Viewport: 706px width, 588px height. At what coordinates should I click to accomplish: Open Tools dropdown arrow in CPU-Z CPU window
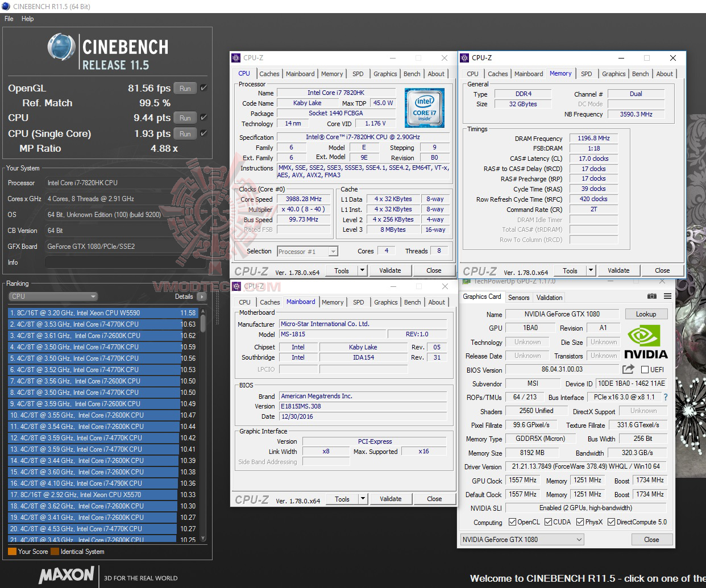363,270
